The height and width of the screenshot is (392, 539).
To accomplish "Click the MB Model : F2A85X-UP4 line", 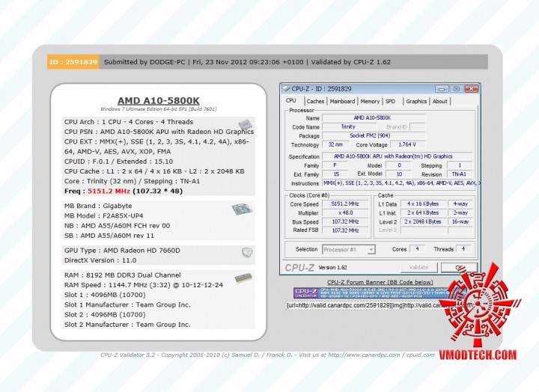I will (104, 215).
